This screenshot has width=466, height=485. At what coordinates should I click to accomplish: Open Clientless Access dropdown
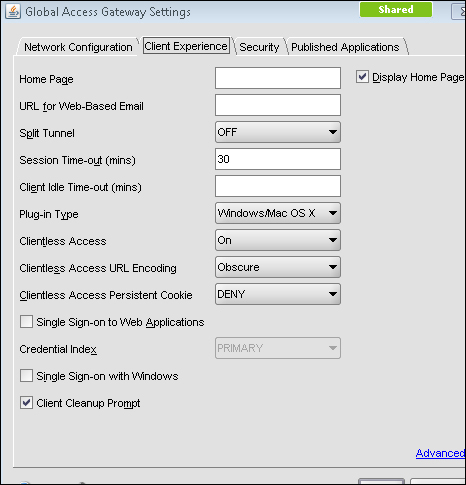(x=278, y=240)
